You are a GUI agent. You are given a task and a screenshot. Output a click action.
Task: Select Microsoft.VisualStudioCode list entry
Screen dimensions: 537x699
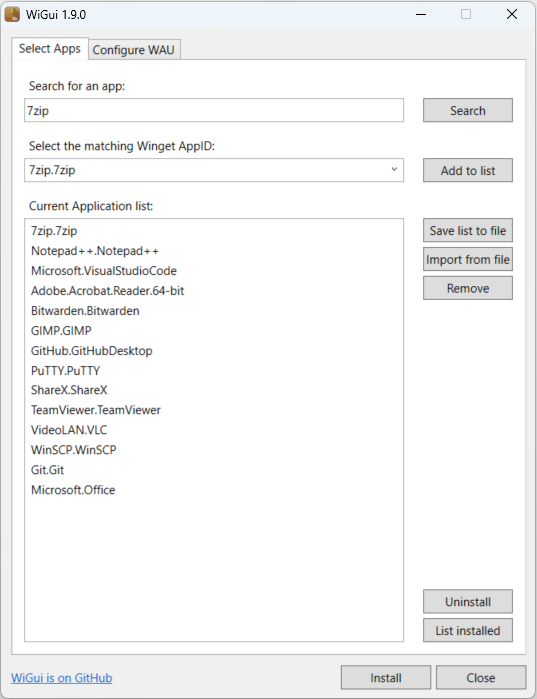214,271
